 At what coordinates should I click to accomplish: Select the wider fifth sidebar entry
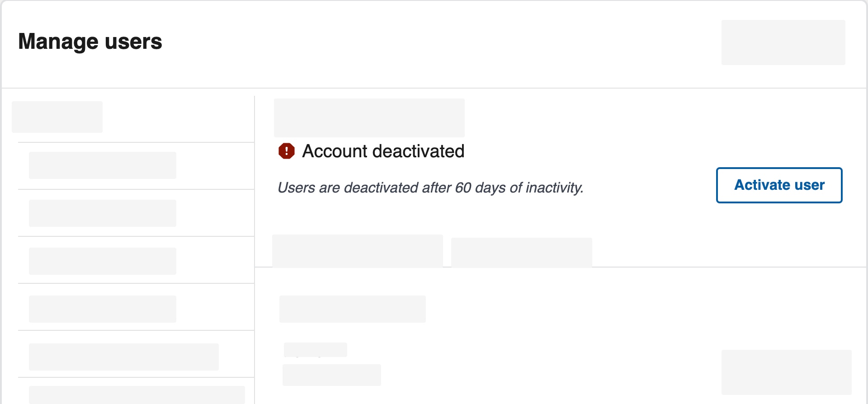pyautogui.click(x=123, y=357)
